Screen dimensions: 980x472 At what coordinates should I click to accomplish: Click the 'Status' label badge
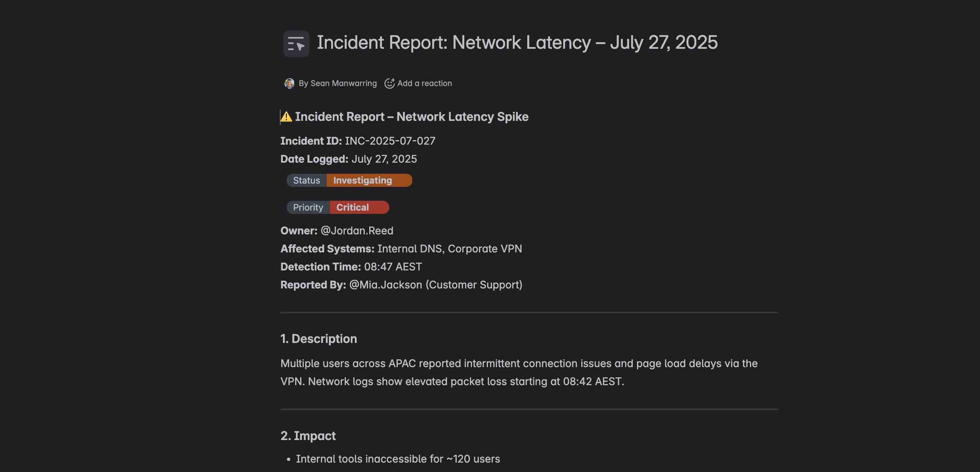(307, 180)
